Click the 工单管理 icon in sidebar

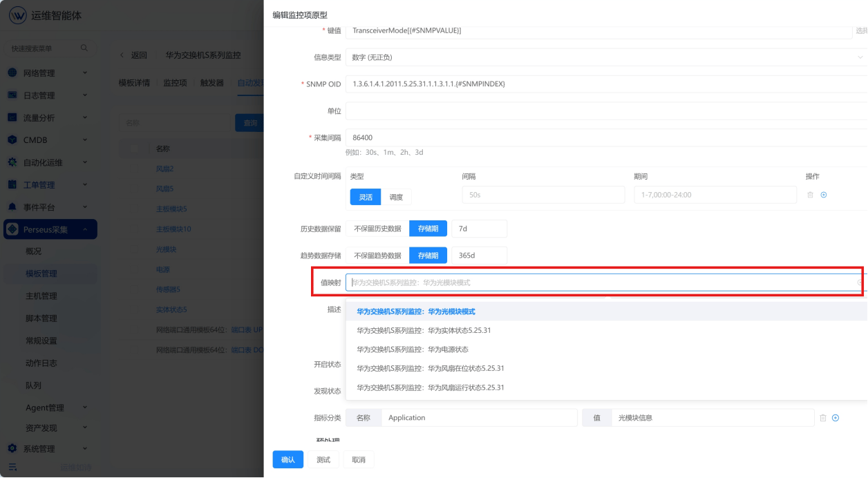[x=12, y=184]
